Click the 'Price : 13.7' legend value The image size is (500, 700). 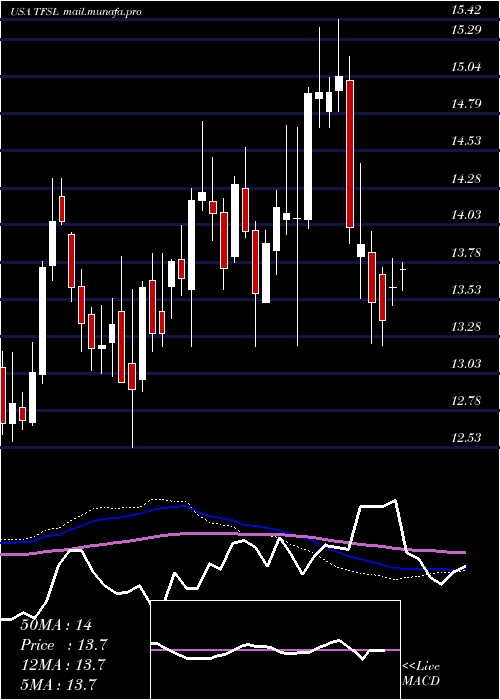[64, 645]
